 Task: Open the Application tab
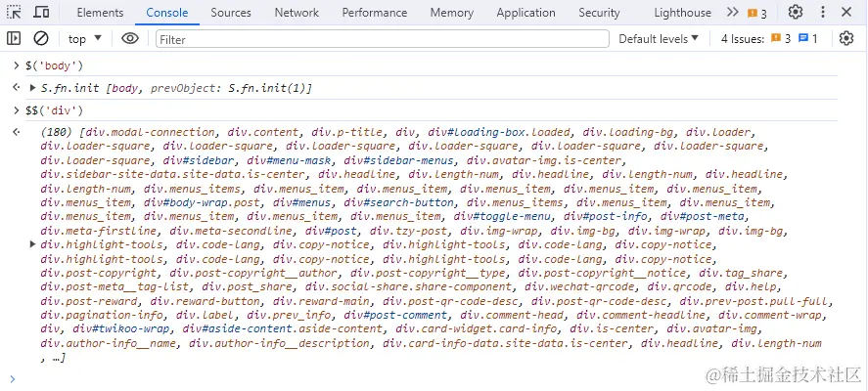pyautogui.click(x=525, y=12)
